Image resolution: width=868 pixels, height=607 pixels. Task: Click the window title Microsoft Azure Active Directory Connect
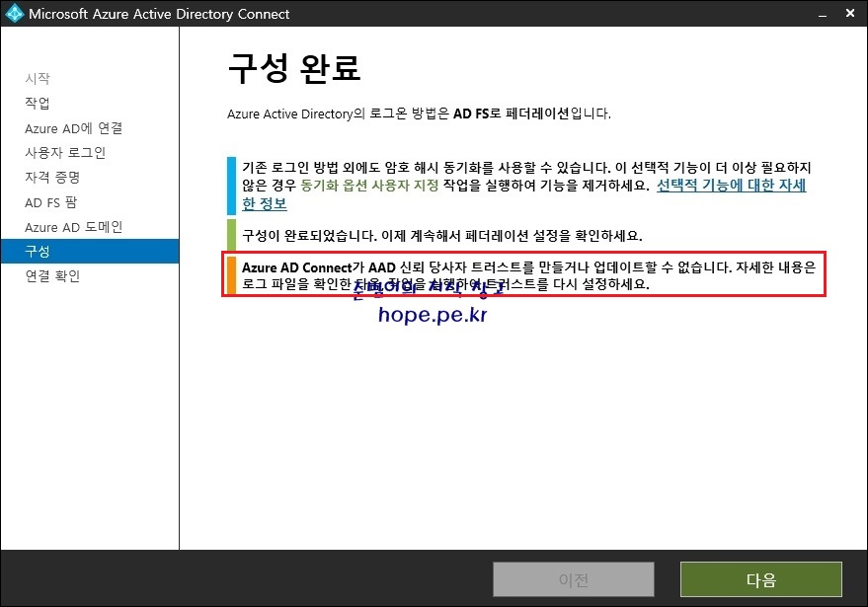pyautogui.click(x=159, y=14)
